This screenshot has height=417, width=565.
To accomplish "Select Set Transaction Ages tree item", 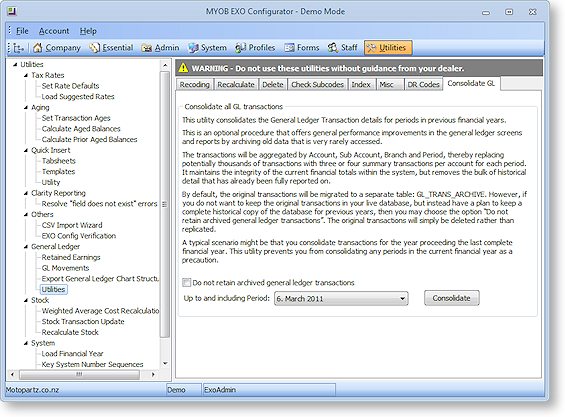I will pyautogui.click(x=76, y=118).
